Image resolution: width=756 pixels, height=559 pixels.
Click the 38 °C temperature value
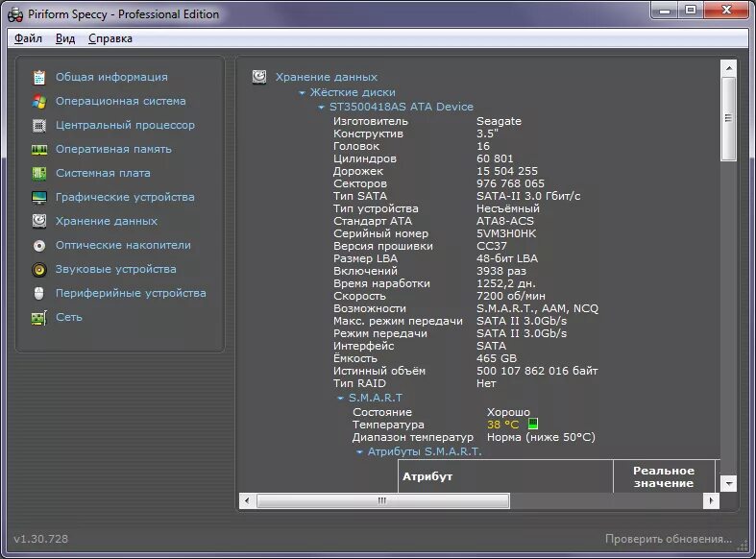coord(502,425)
